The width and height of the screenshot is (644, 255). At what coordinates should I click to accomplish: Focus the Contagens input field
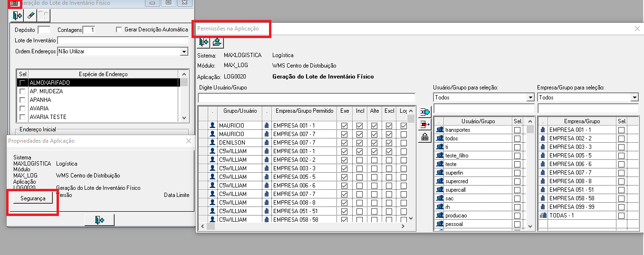(x=89, y=29)
